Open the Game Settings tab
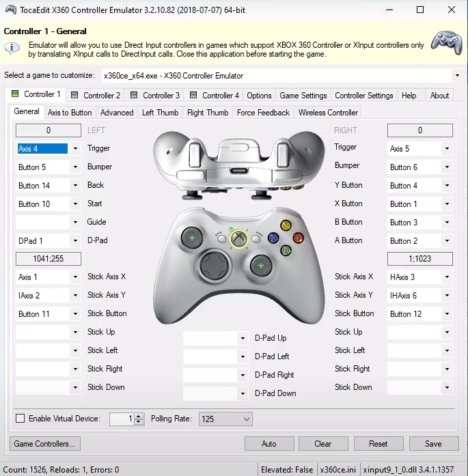 [303, 96]
